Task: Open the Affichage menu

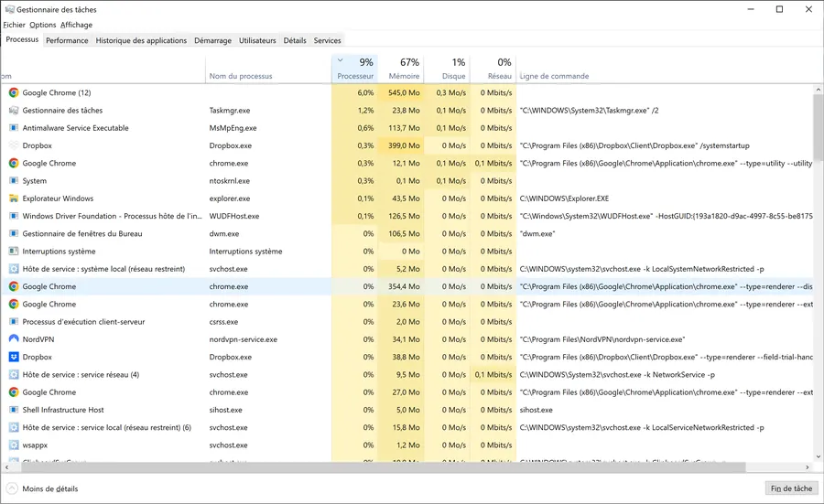Action: (76, 25)
